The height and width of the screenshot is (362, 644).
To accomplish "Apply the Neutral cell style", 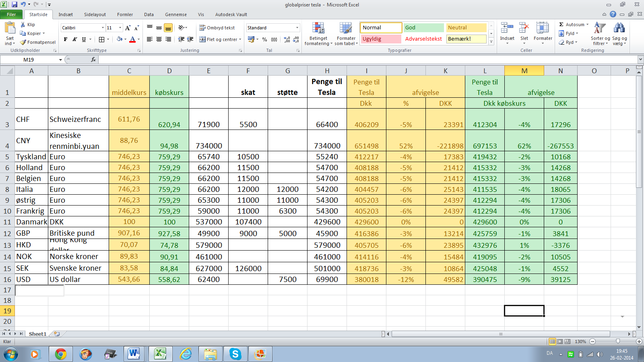I will (466, 27).
